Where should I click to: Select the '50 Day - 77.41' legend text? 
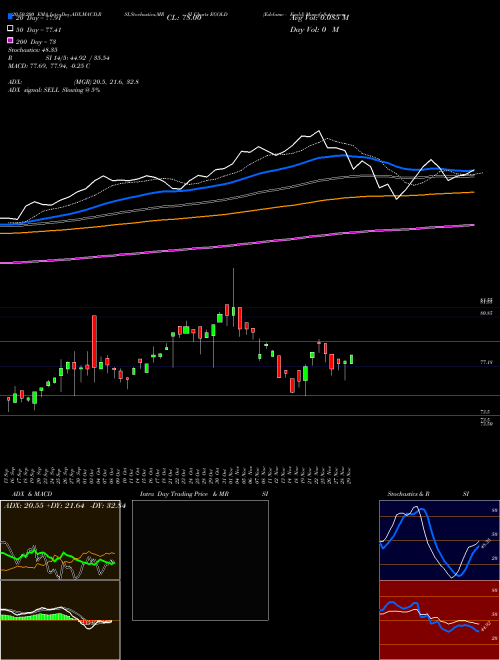(38, 30)
